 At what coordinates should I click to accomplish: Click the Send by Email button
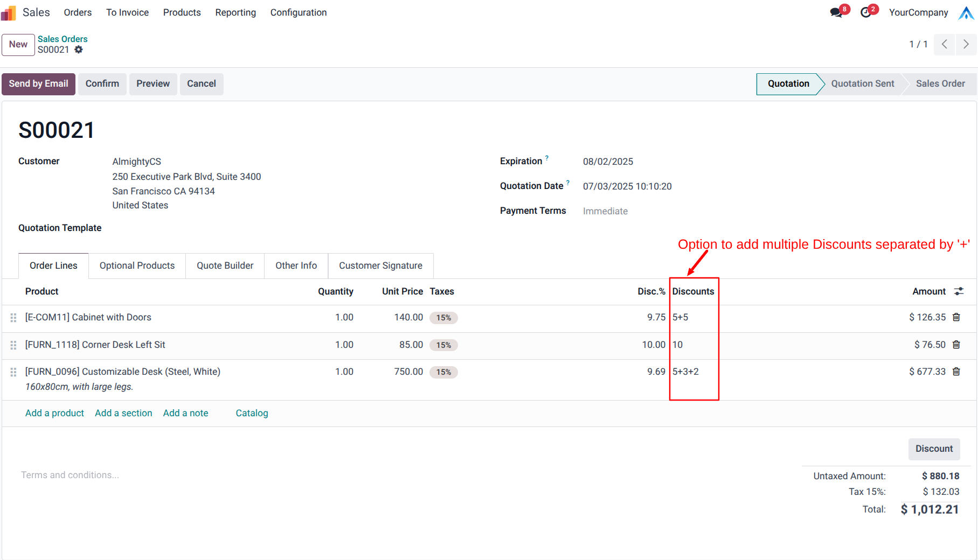point(38,84)
